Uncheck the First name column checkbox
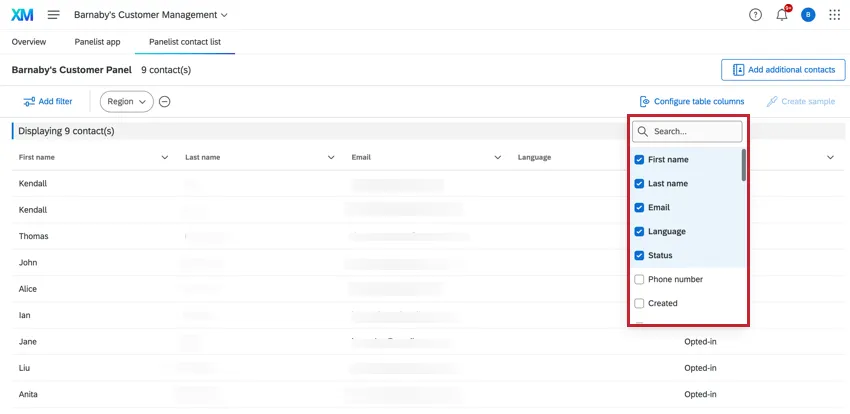 [x=639, y=159]
